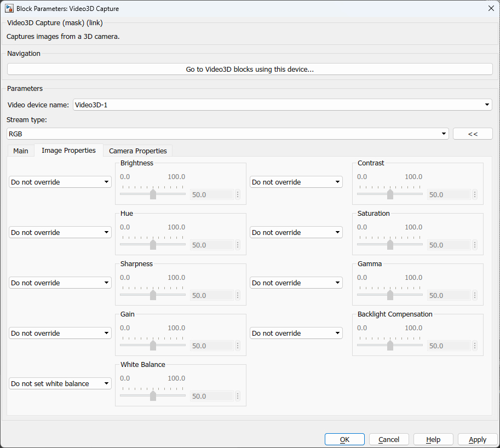This screenshot has width=500, height=448.
Task: Click the Brightness slider thumb
Action: (x=153, y=194)
